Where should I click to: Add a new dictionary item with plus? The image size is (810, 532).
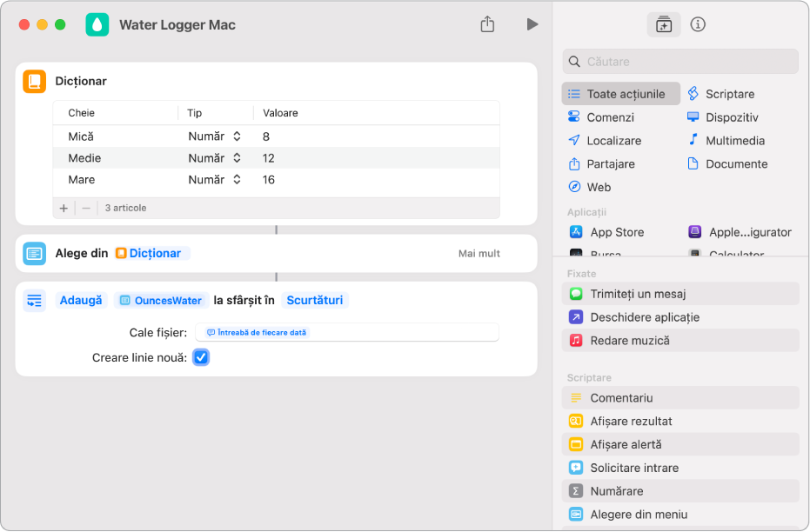pos(64,208)
